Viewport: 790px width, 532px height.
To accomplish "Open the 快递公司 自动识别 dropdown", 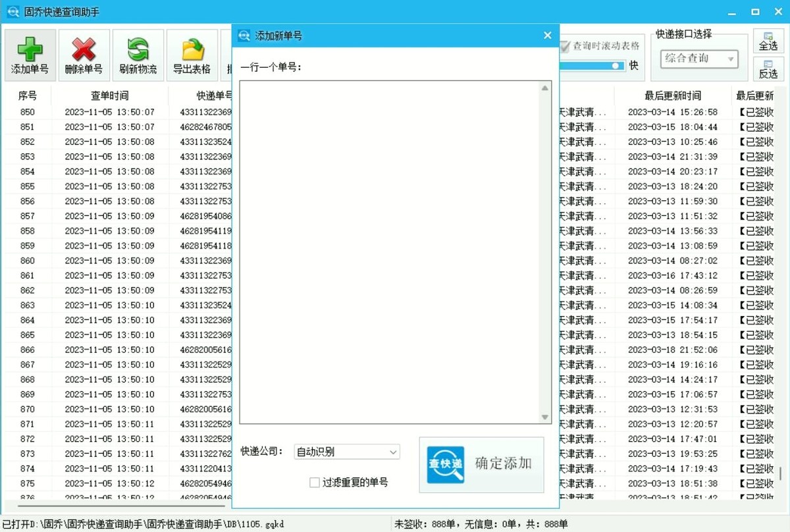I will coord(347,452).
